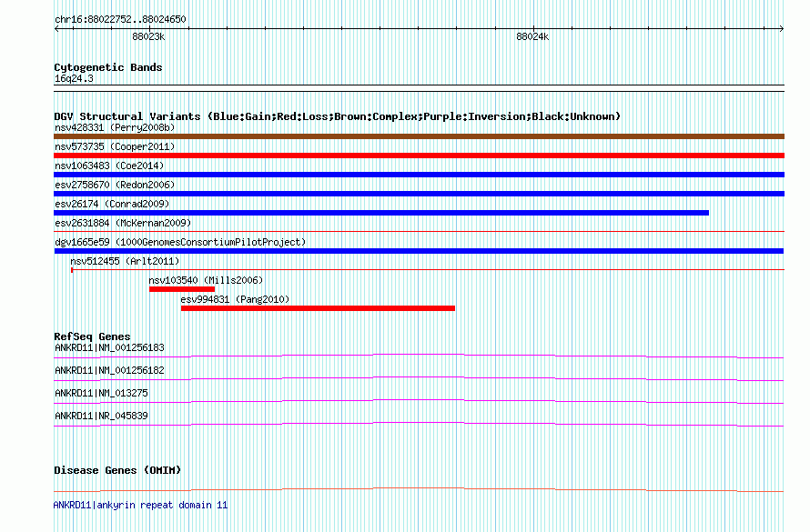Open transcript label ANKRD11|NR_045839
The image size is (810, 532).
[x=101, y=416]
